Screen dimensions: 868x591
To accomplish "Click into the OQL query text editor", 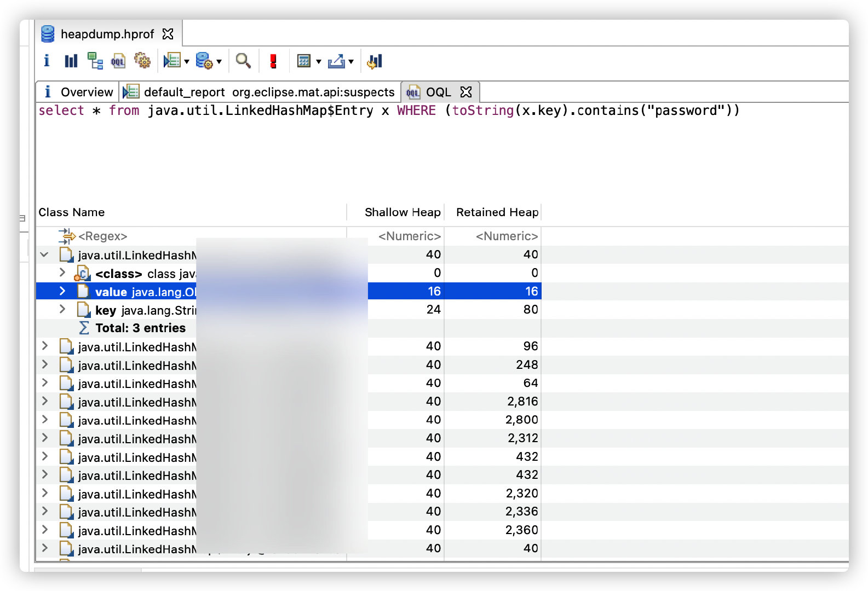I will click(442, 153).
